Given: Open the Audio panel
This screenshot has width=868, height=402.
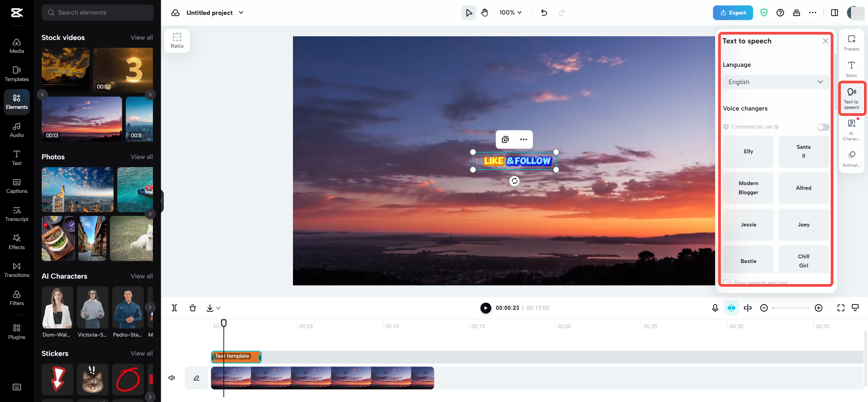Looking at the screenshot, I should click(x=16, y=130).
